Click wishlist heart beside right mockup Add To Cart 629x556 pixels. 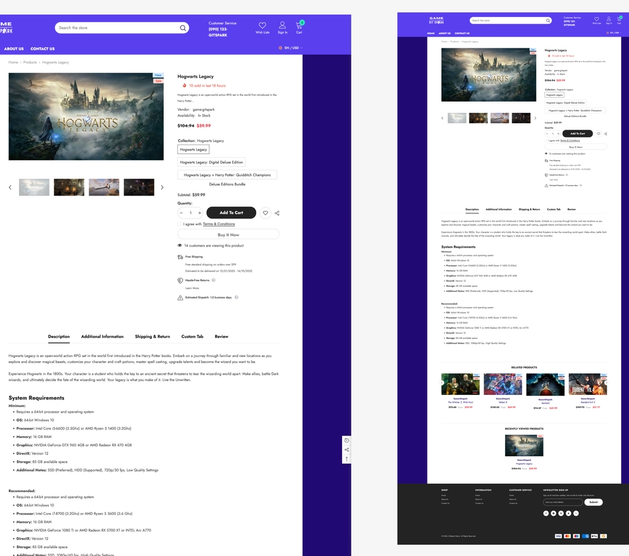point(598,134)
